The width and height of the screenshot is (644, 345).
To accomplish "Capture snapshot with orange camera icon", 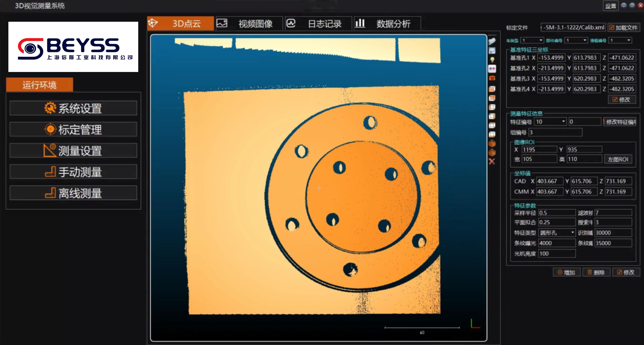I will point(492,78).
